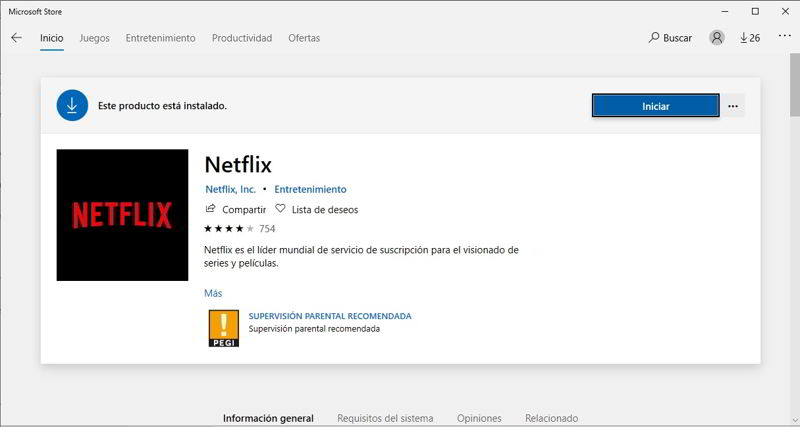Add to Lista de deseos heart
The height and width of the screenshot is (427, 800).
click(280, 209)
